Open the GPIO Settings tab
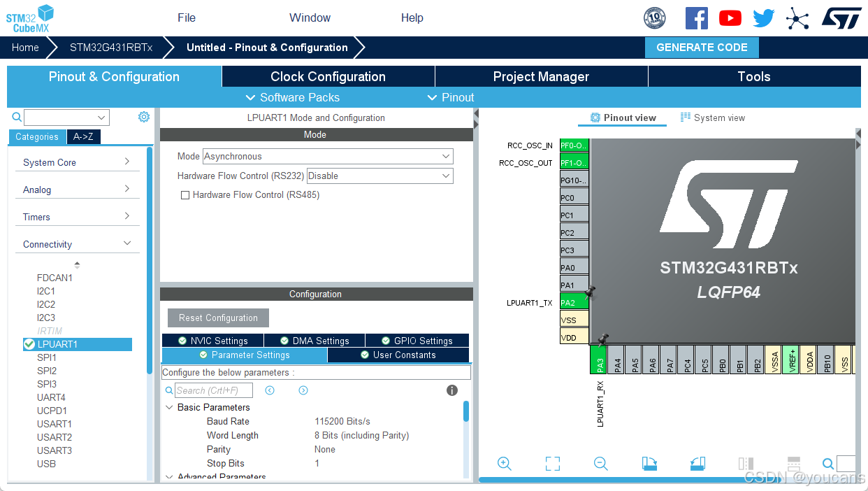868x491 pixels. pos(417,341)
